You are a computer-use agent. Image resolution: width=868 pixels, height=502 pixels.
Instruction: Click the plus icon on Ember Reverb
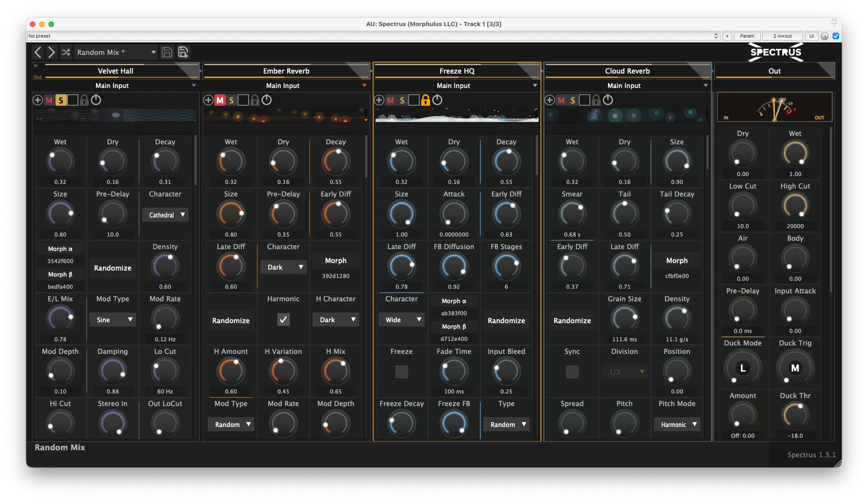(x=208, y=100)
